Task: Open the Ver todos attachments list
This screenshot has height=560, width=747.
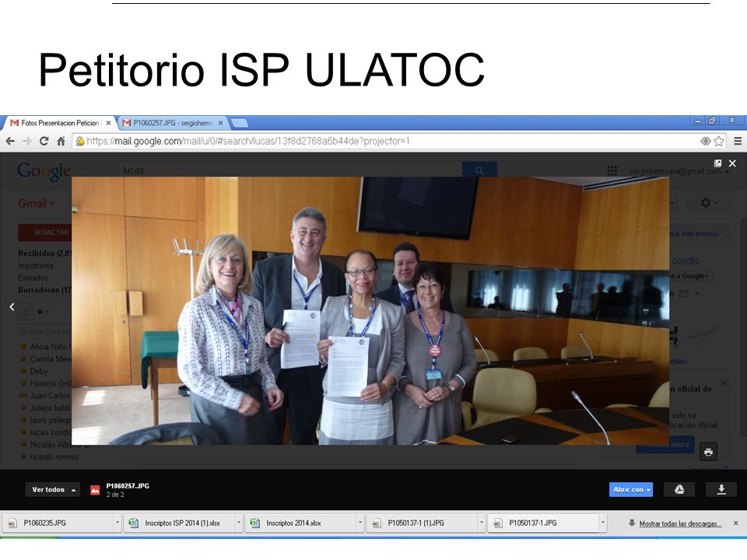Action: click(53, 489)
